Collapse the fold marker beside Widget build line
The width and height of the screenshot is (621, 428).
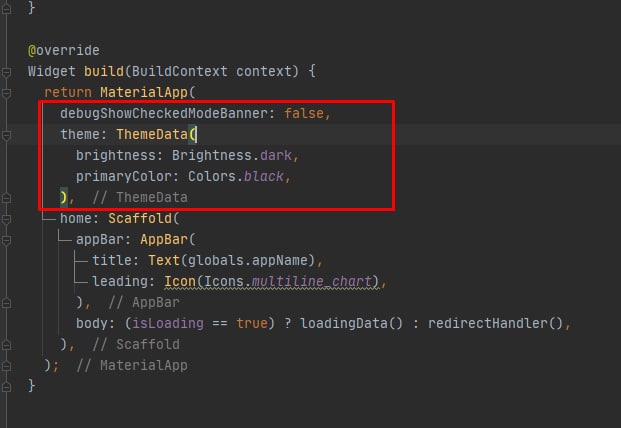tap(6, 72)
